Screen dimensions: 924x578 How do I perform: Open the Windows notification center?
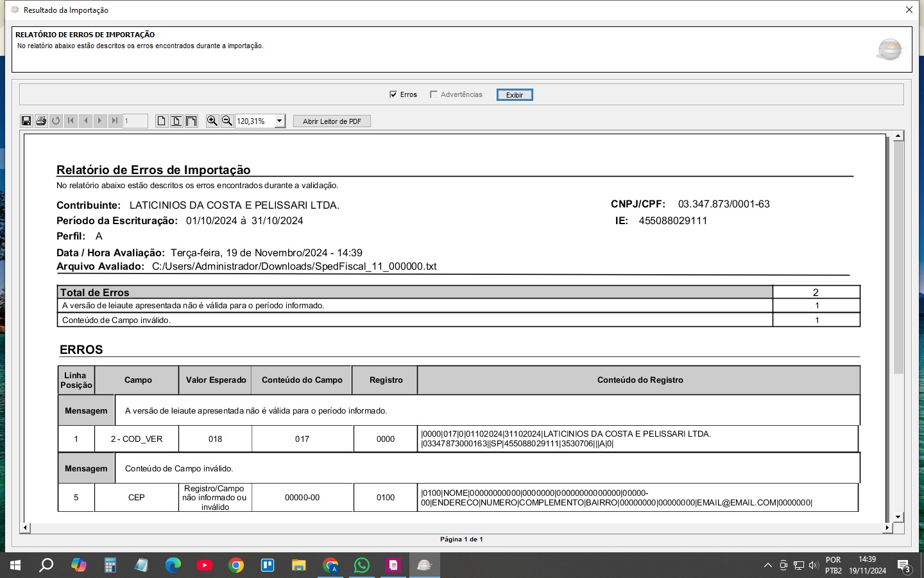[x=904, y=566]
